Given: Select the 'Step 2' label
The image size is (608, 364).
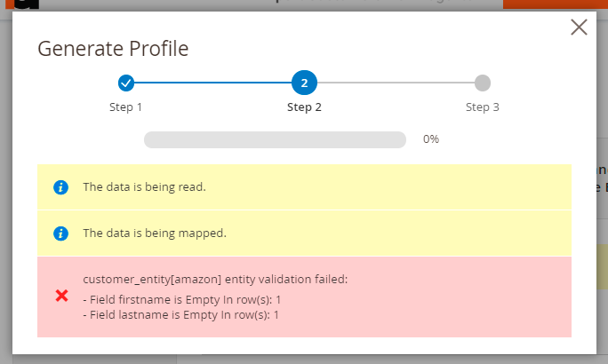Looking at the screenshot, I should 304,107.
